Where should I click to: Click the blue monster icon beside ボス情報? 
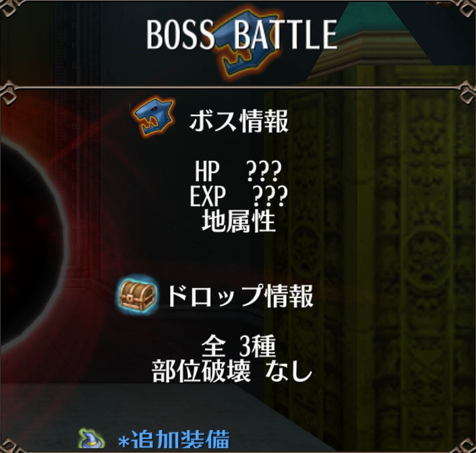tap(154, 116)
